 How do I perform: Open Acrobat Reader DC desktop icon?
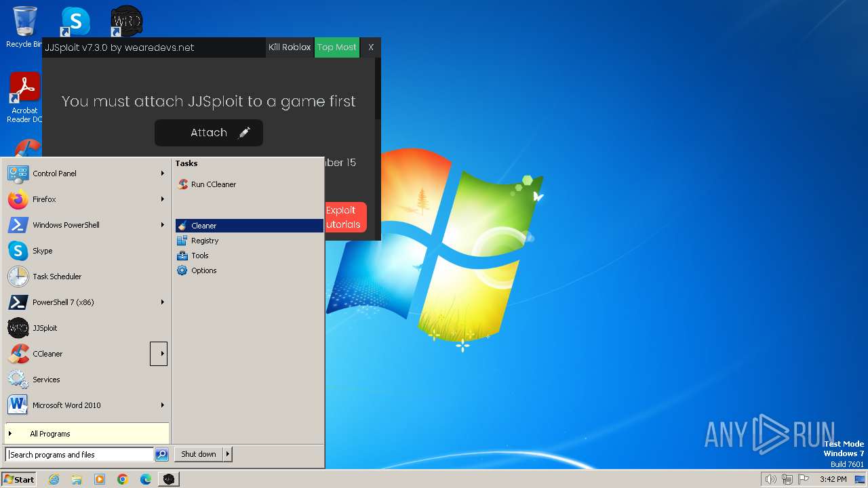(25, 98)
